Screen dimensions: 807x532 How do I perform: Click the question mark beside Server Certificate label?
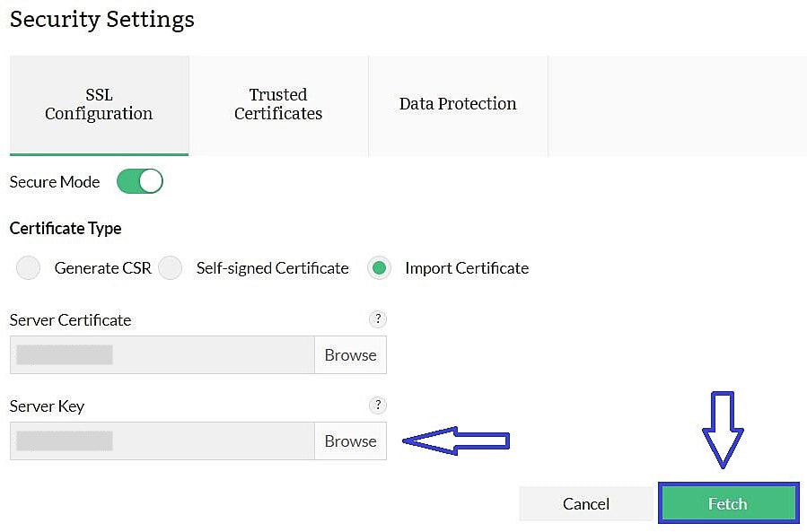coord(377,319)
